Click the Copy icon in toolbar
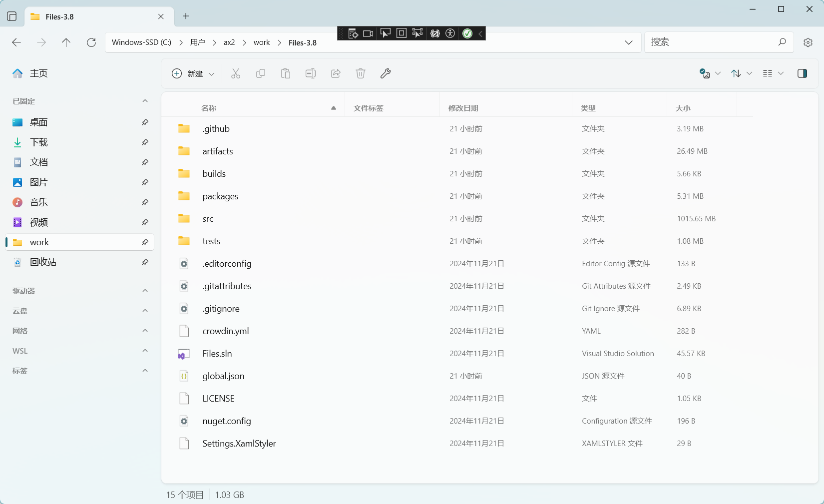The width and height of the screenshot is (824, 504). pyautogui.click(x=261, y=74)
